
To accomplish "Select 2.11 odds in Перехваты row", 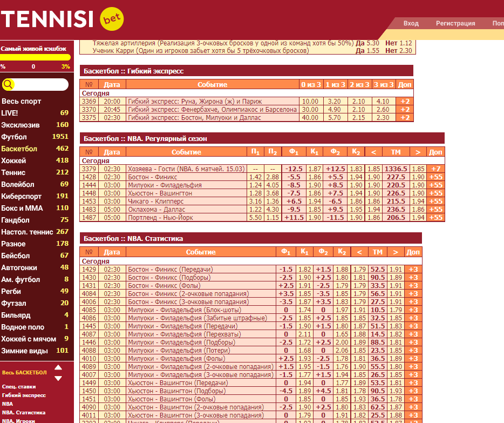I will pyautogui.click(x=304, y=334).
